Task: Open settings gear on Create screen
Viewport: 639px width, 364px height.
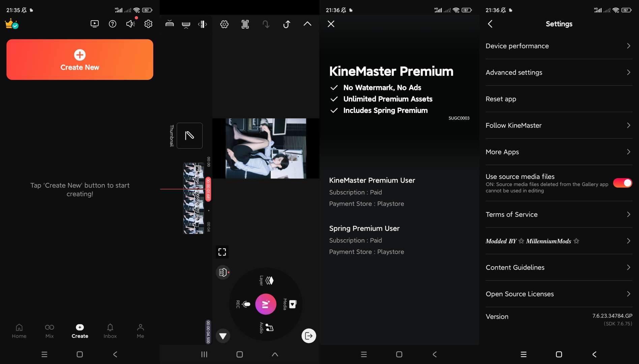Action: 148,24
